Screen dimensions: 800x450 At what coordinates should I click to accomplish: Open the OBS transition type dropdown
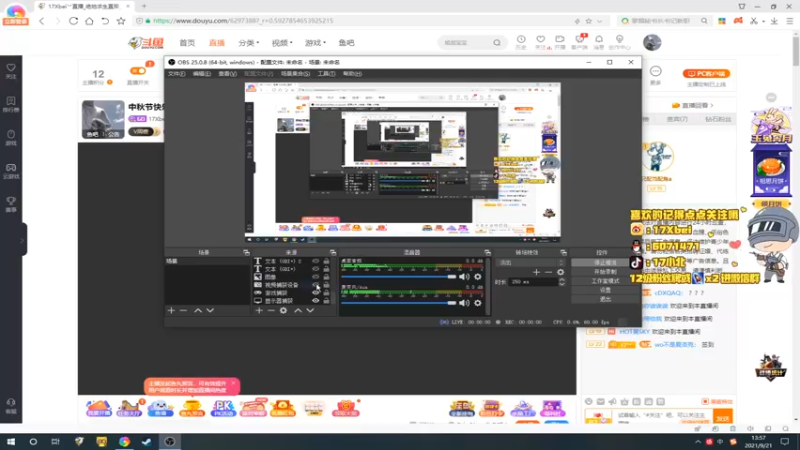coord(530,262)
